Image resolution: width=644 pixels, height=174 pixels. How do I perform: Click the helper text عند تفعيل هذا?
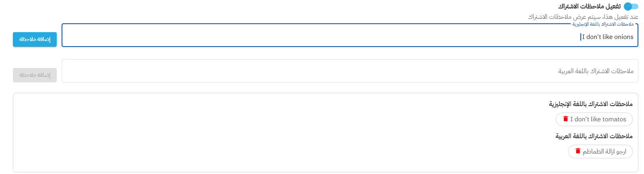[x=583, y=17]
